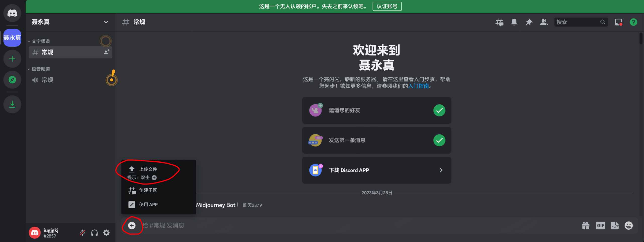Screen dimensions: 644x242
Task: Click the chevron on 下载 Discord APP
Action: pyautogui.click(x=441, y=170)
